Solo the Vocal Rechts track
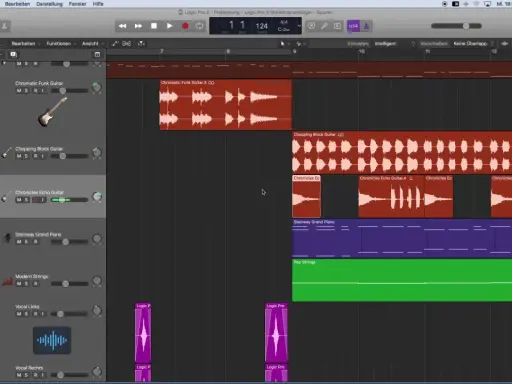 [x=26, y=375]
